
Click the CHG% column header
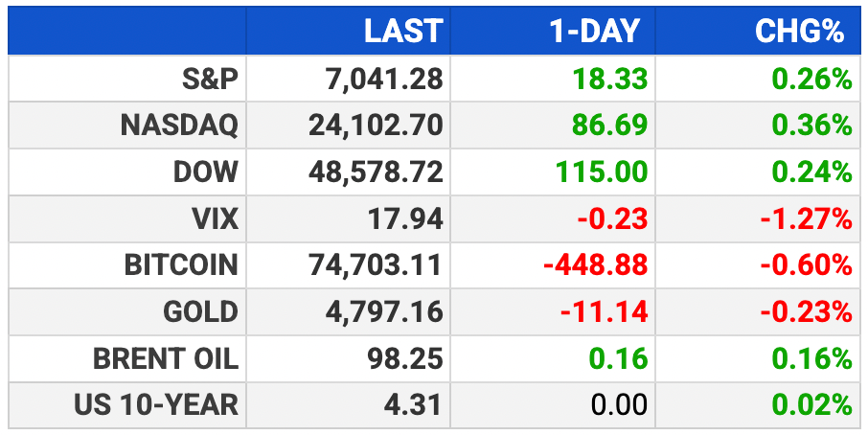point(799,31)
